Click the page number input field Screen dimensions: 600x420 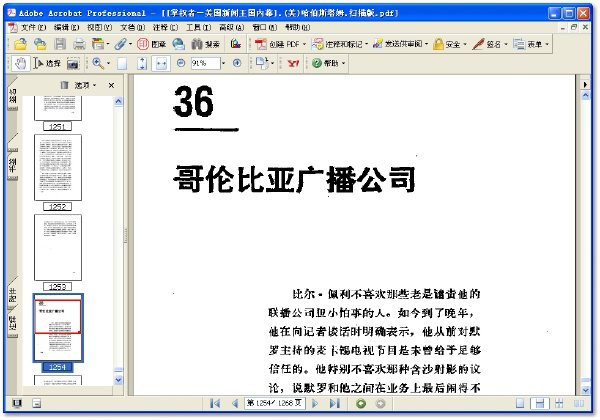click(x=275, y=403)
